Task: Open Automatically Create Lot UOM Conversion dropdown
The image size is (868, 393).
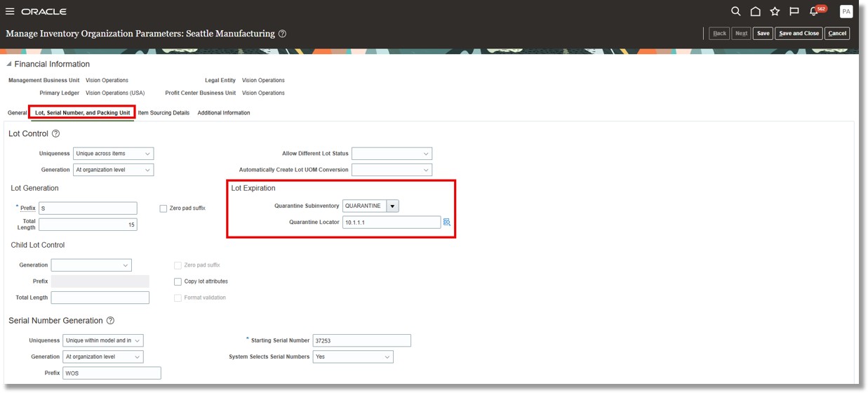Action: click(392, 170)
